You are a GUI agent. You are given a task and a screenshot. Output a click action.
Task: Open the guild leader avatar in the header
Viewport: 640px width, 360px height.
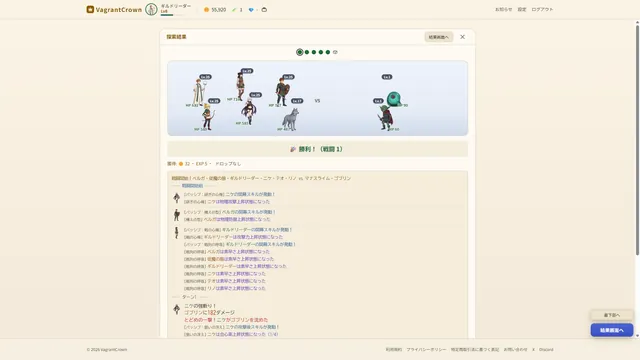pyautogui.click(x=151, y=9)
